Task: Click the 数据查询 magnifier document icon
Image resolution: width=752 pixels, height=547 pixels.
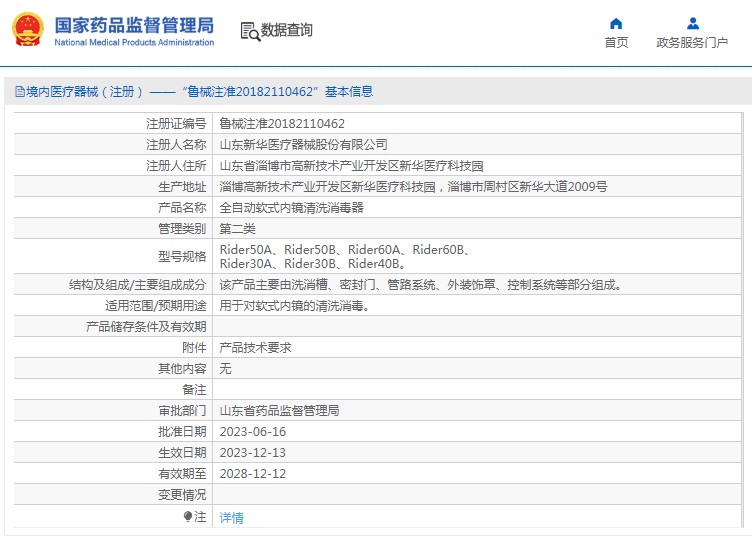Action: pos(249,31)
